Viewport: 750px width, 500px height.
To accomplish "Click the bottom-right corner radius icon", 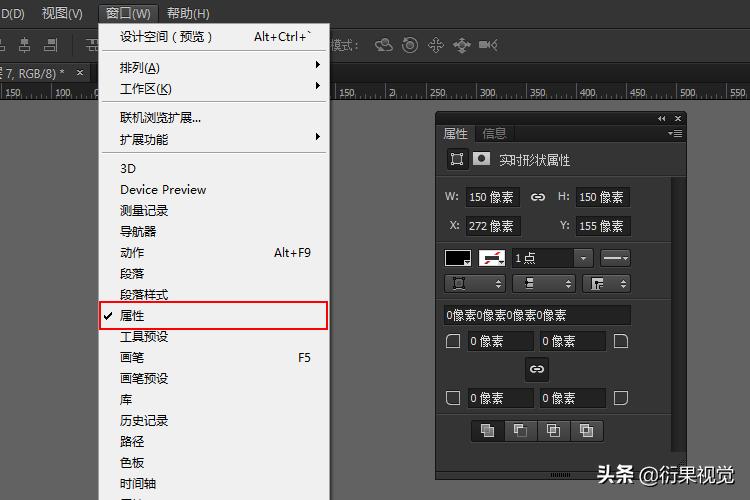I will pos(621,398).
